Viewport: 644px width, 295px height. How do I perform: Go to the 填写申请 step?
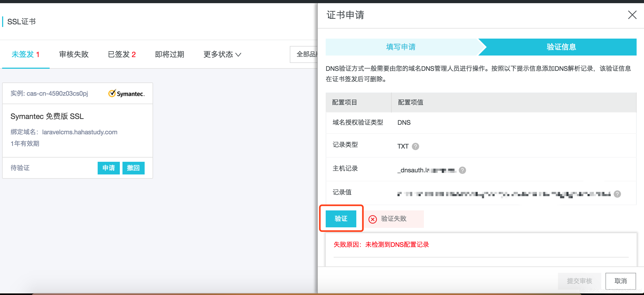401,47
